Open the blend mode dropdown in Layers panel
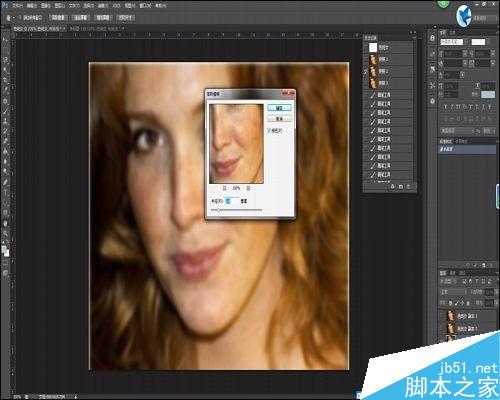 point(452,292)
